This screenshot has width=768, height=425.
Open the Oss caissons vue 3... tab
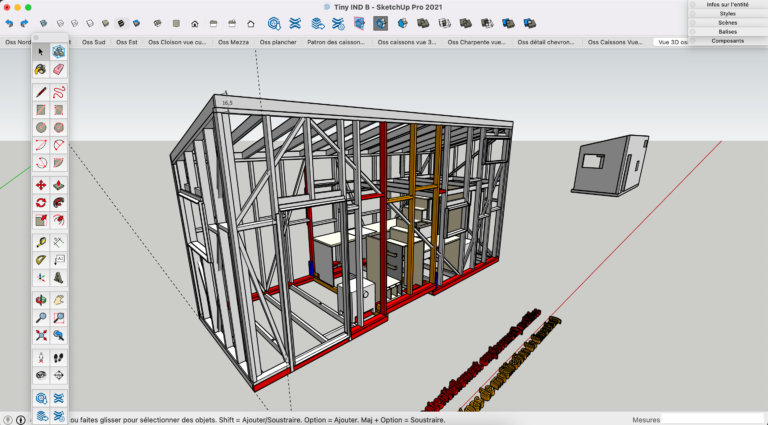pyautogui.click(x=407, y=42)
